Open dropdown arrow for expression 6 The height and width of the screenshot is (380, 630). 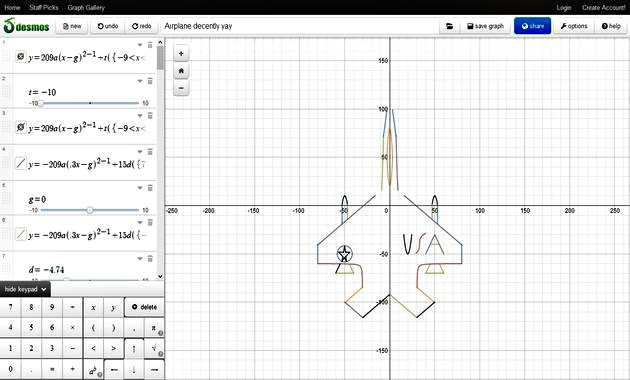140,223
